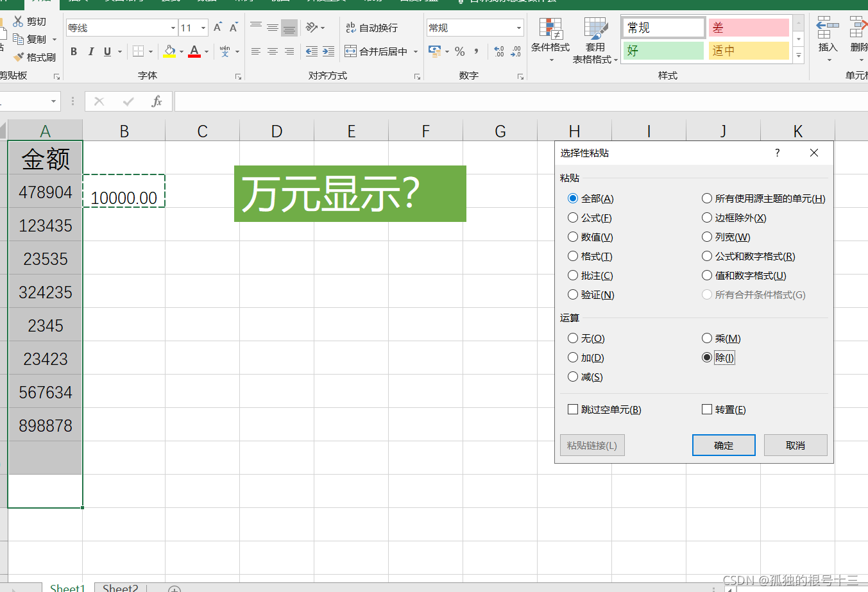This screenshot has height=592, width=868.
Task: Click the Decrease Font Size icon
Action: click(234, 28)
